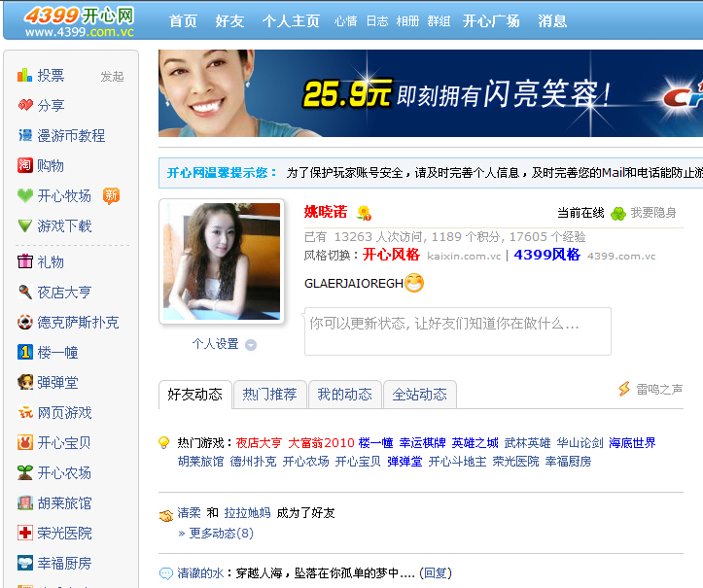Switch to 开心风格 style

(x=391, y=255)
